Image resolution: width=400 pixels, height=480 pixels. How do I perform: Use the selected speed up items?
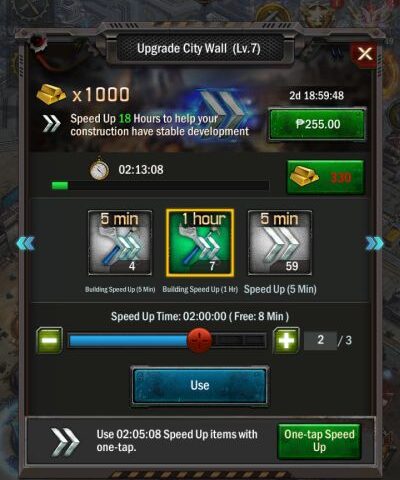(200, 386)
